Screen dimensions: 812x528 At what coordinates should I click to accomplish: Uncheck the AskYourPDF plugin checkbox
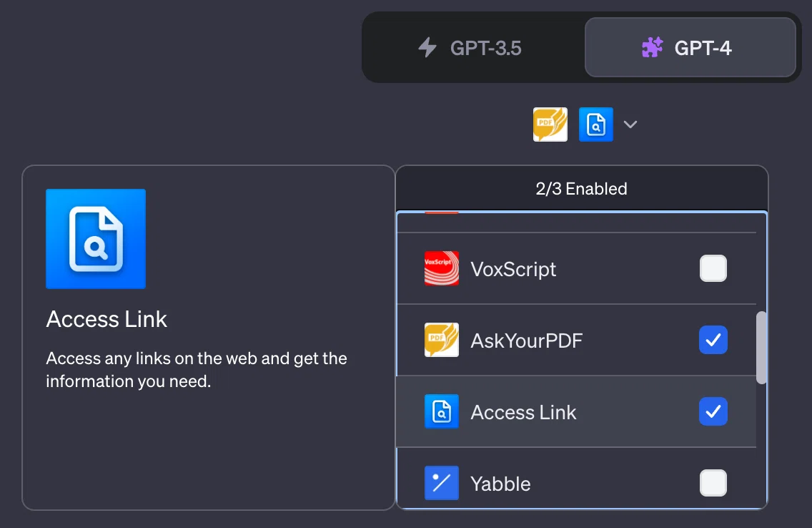713,340
